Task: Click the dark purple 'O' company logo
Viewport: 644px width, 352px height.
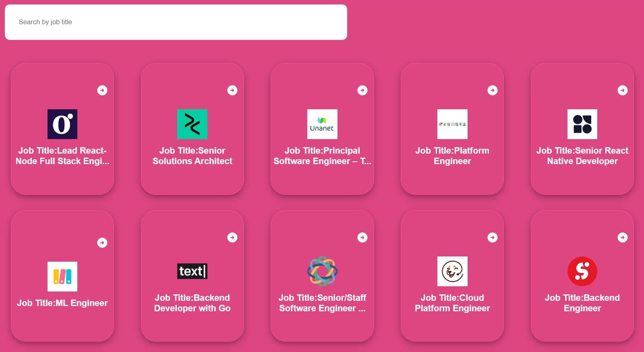Action: [x=62, y=124]
